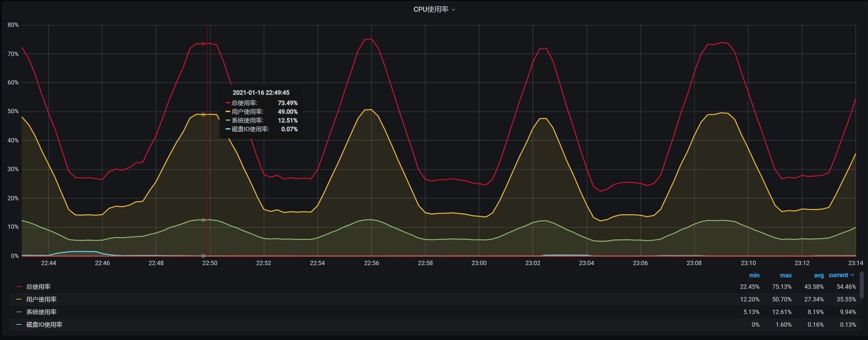Sort legend by the max column
The image size is (868, 340).
[x=785, y=275]
